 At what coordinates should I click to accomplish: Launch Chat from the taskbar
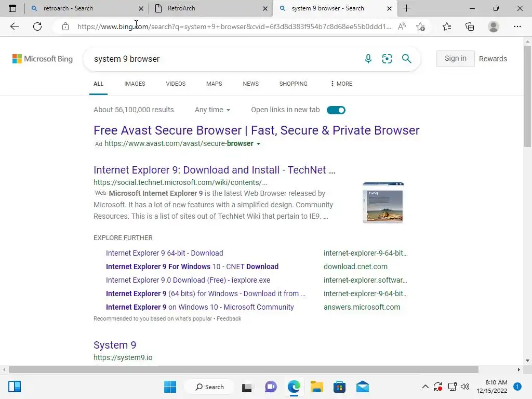[271, 387]
